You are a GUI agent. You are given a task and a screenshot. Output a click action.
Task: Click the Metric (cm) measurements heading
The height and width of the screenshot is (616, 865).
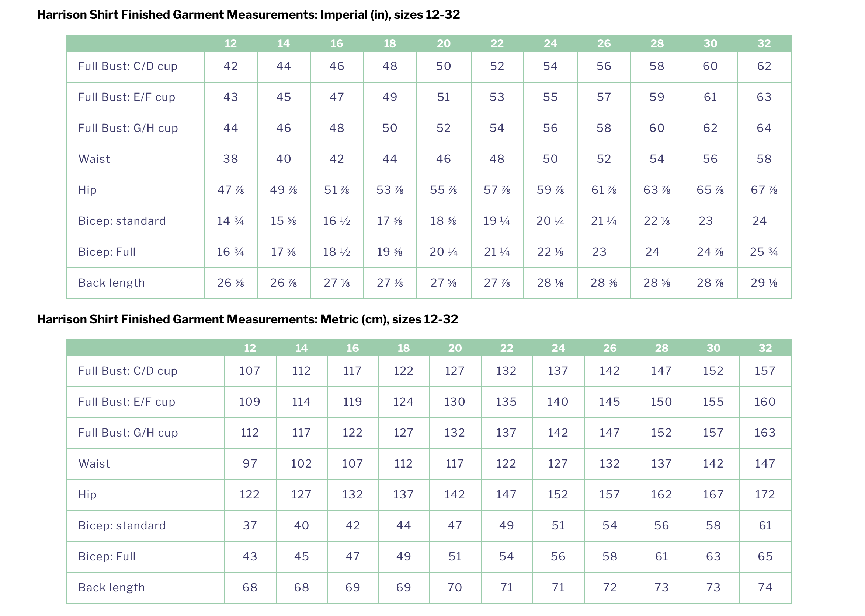247,319
